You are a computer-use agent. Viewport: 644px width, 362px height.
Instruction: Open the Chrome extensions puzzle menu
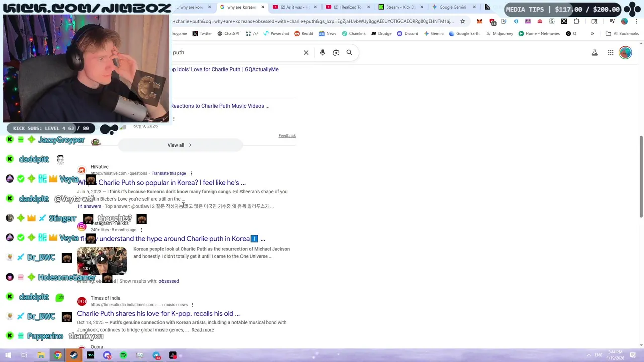tap(577, 21)
